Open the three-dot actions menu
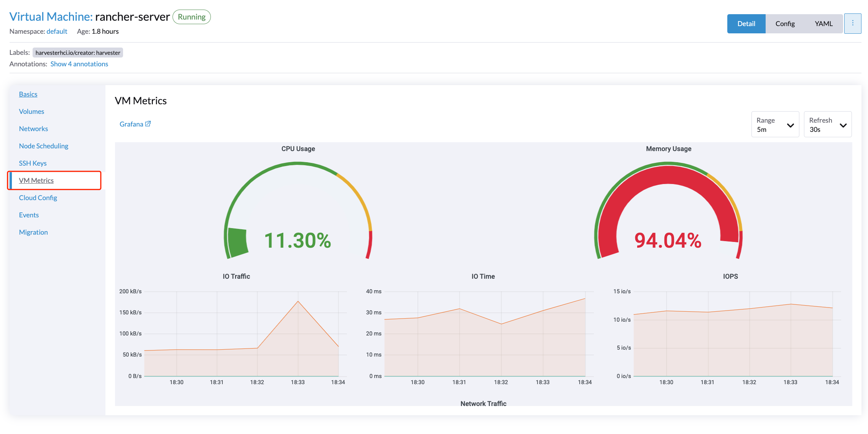Screen dimensions: 868x434 click(853, 23)
